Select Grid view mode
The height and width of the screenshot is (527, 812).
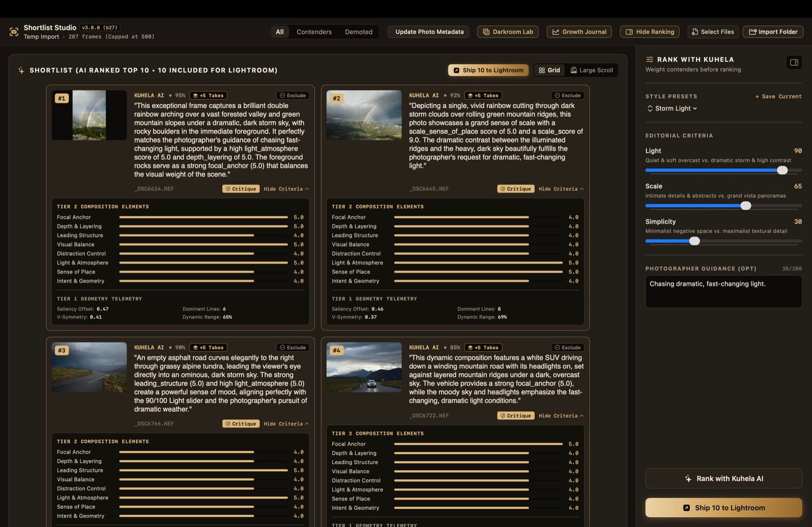coord(549,70)
